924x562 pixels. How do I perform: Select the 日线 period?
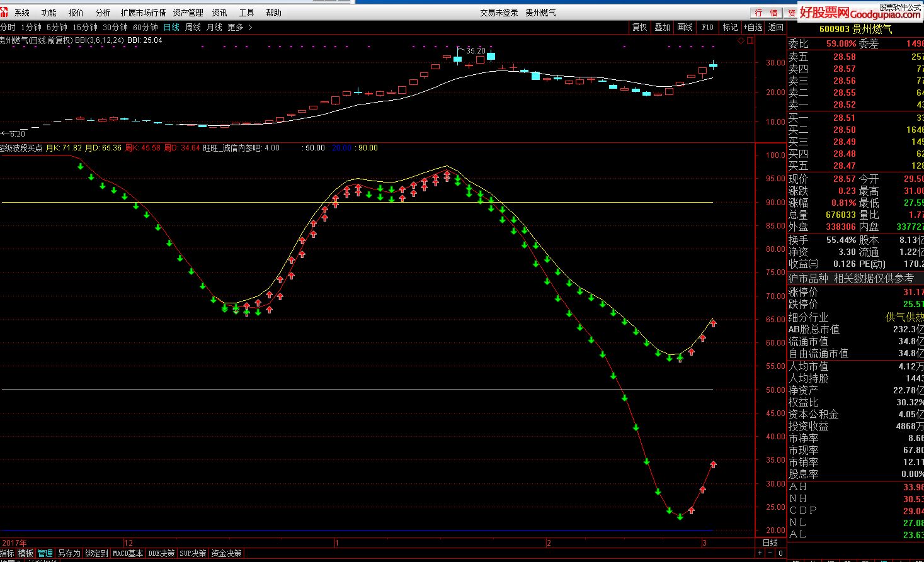[171, 27]
